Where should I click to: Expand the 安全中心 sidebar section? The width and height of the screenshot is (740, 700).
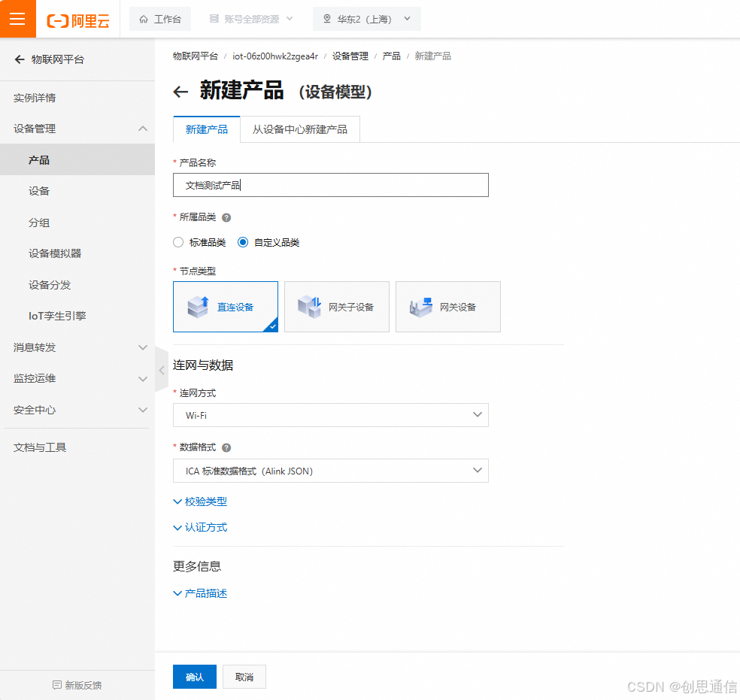click(77, 410)
